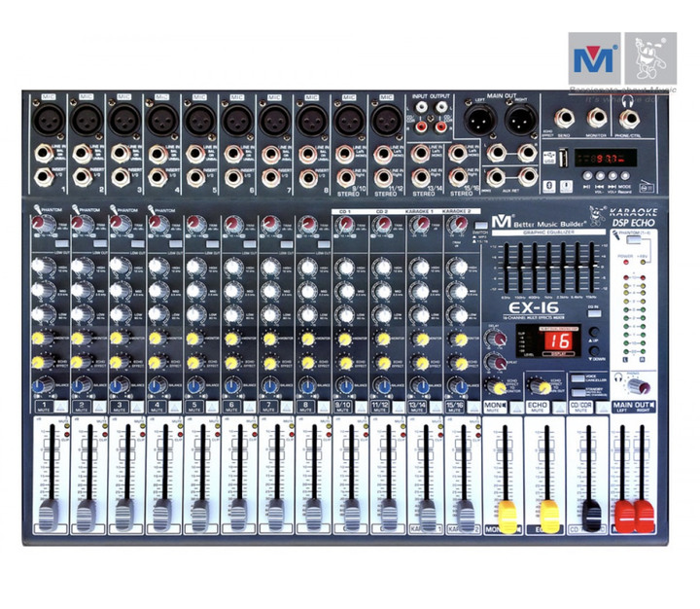Click the media player LED display
The height and width of the screenshot is (609, 700).
[x=605, y=158]
